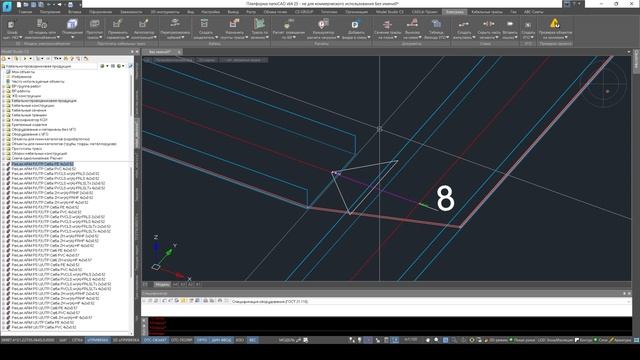Image resolution: width=640 pixels, height=360 pixels.
Task: Click the first ribbon icon Создать щит
Action: click(12, 24)
